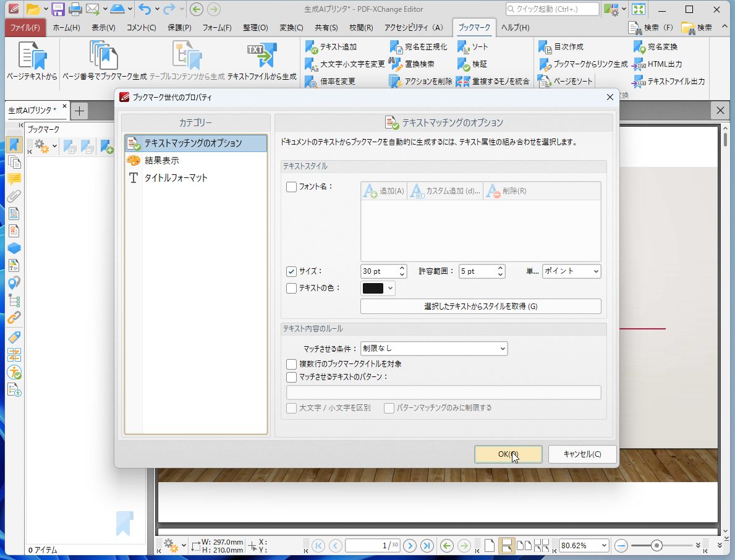Screen dimensions: 735x560
Task: Click the OK button
Action: 508,454
